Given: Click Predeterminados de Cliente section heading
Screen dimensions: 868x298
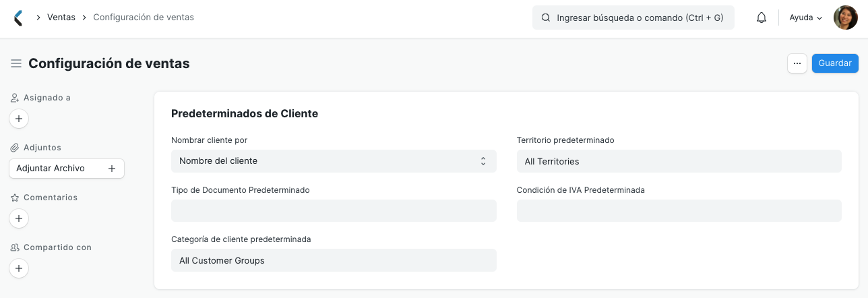Looking at the screenshot, I should point(245,114).
